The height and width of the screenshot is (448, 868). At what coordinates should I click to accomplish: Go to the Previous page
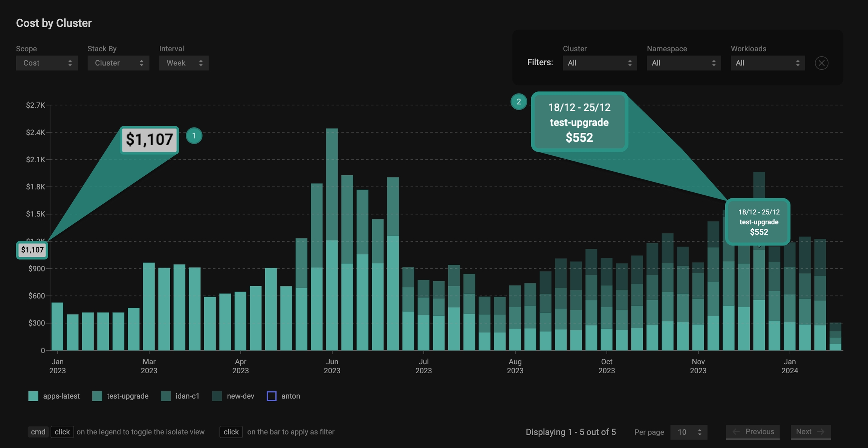753,432
